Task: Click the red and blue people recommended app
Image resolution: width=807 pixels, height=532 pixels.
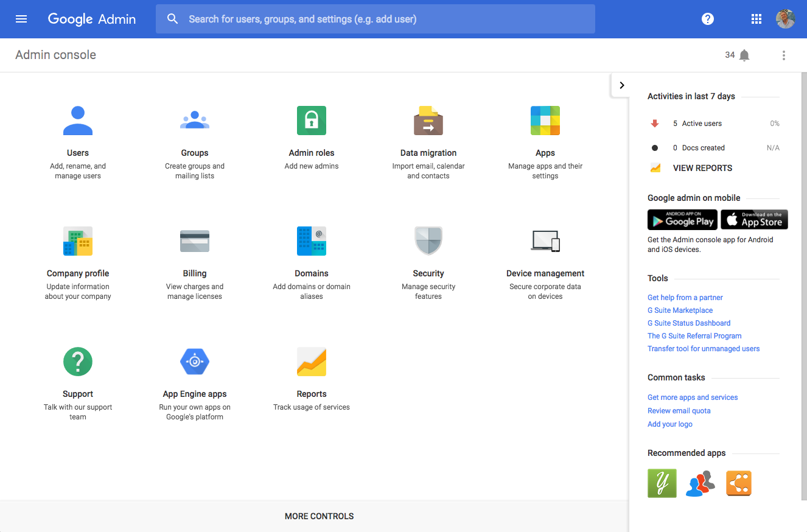Action: click(700, 483)
